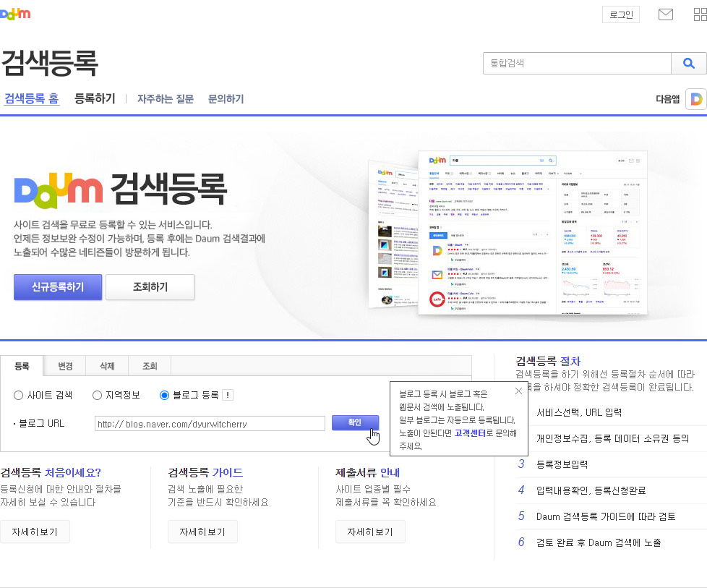This screenshot has height=588, width=707.
Task: Select the 블로그 등록 radio button
Action: point(164,396)
